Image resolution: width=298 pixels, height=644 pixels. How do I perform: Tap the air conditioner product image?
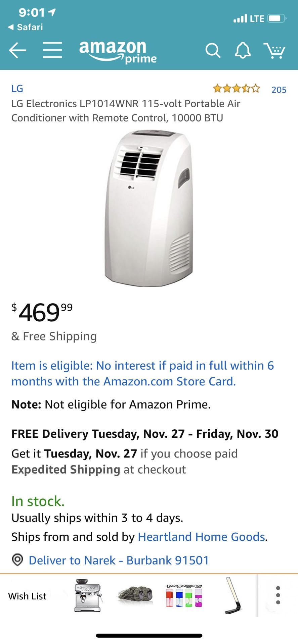[149, 209]
